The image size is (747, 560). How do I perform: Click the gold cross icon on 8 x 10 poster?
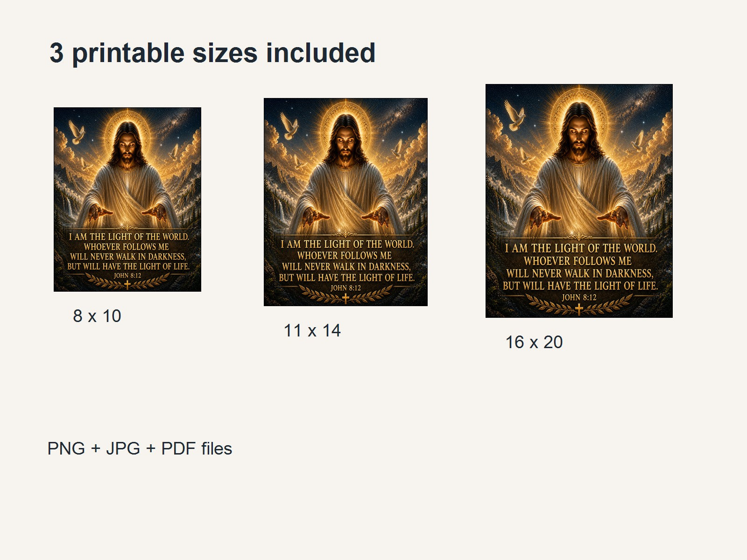pyautogui.click(x=127, y=284)
